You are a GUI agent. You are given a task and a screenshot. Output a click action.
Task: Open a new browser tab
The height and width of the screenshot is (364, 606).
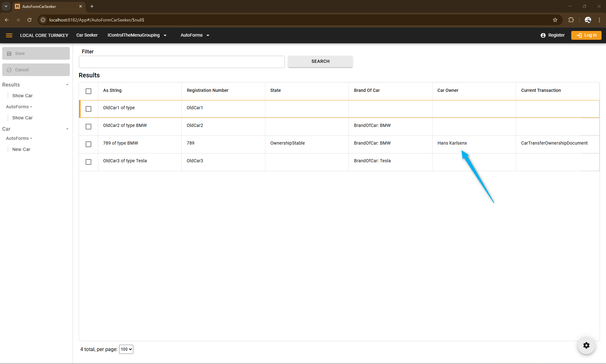click(92, 6)
